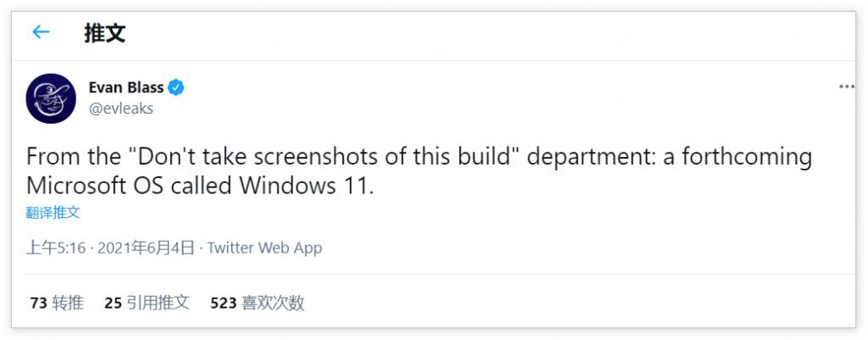View the 73 转推 retweets list

click(x=56, y=303)
